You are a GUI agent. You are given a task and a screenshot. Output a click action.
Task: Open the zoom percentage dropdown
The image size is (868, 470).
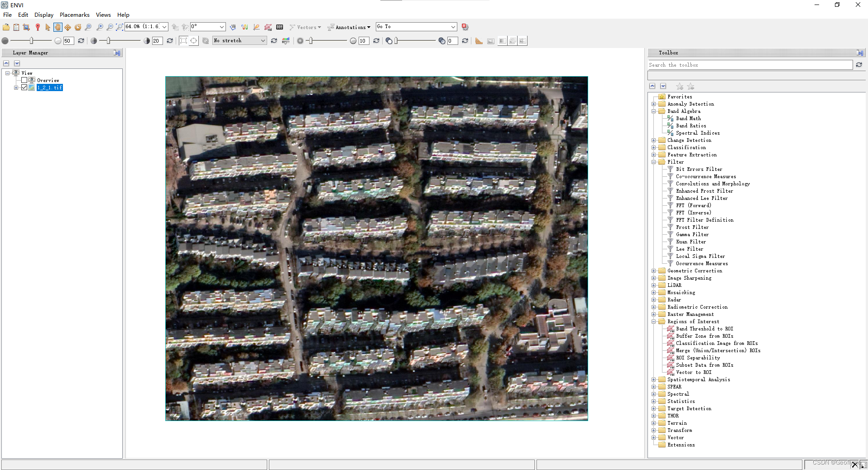point(164,27)
